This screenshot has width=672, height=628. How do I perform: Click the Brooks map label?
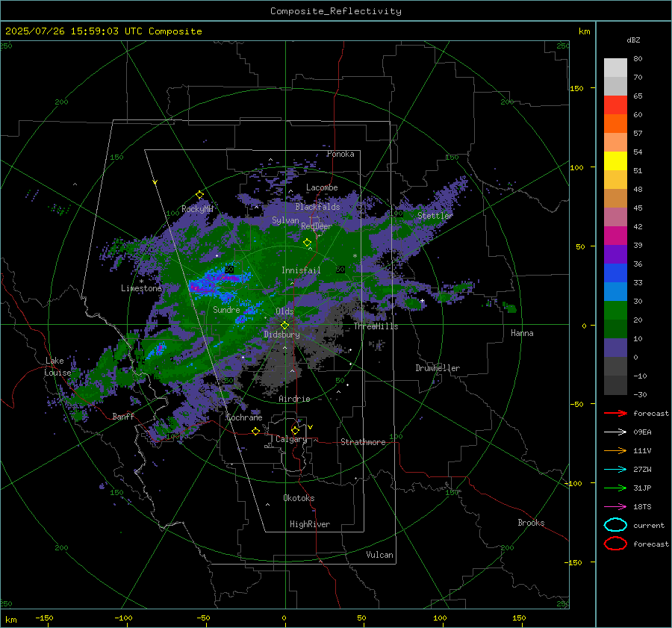pyautogui.click(x=531, y=523)
